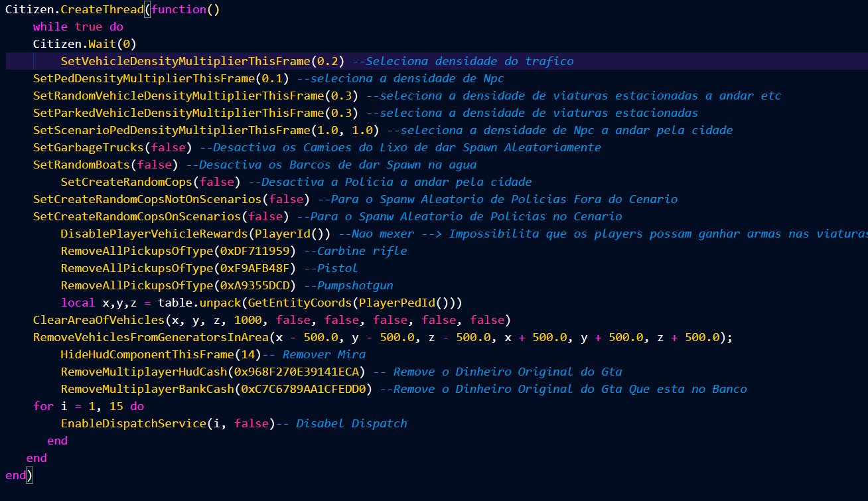Click 'GetEntityCoords' in table.unpack line
Screen dimensions: 868x501
point(300,303)
